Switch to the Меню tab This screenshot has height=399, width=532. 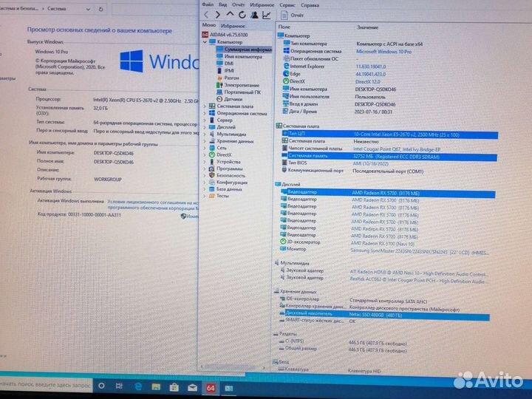(x=208, y=25)
